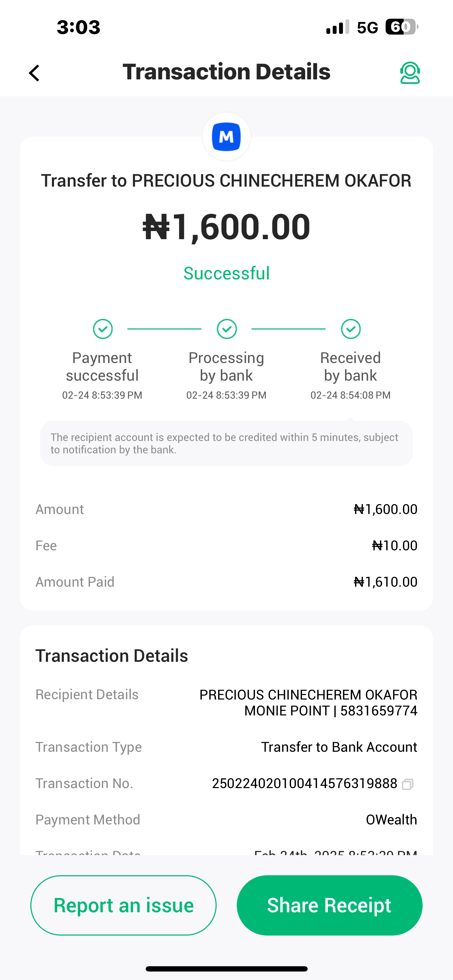Tap the Payment successful checkmark

103,329
